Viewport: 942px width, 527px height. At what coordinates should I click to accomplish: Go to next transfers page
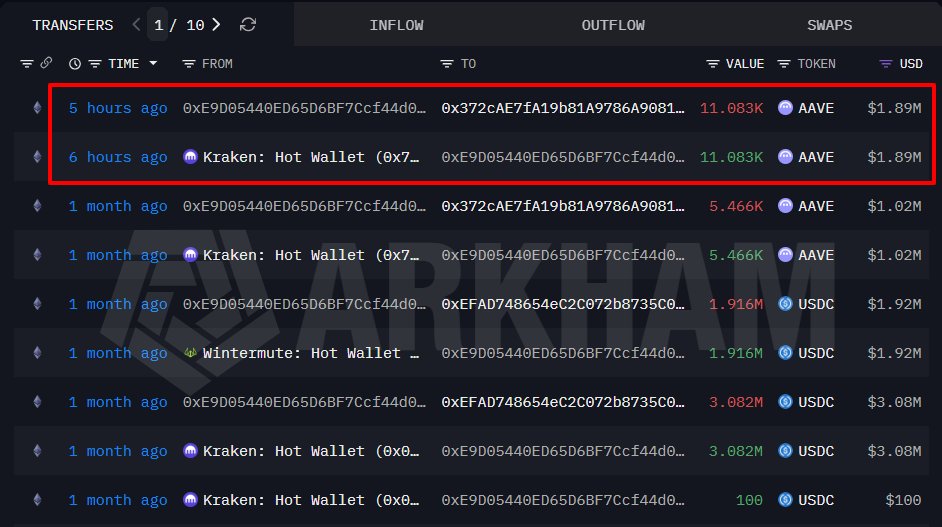216,25
